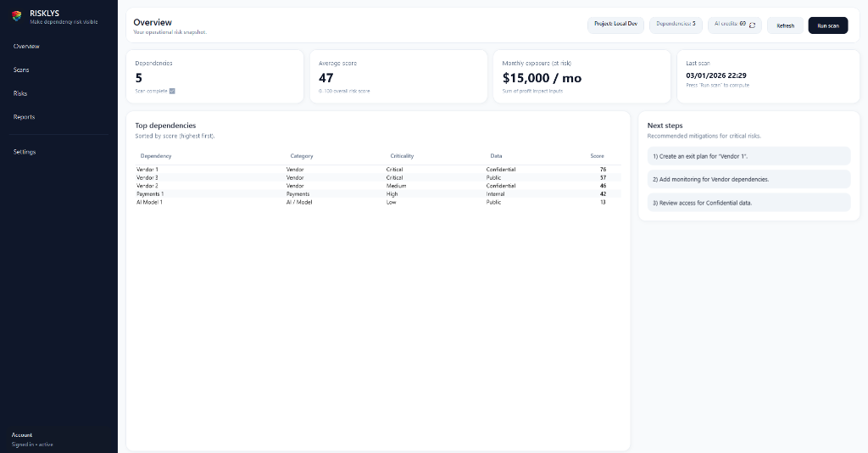The image size is (868, 453).
Task: Click the AI credits refresh icon
Action: click(x=752, y=25)
